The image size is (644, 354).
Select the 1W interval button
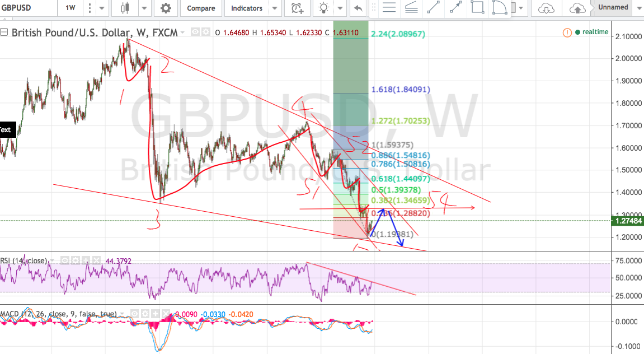(70, 8)
